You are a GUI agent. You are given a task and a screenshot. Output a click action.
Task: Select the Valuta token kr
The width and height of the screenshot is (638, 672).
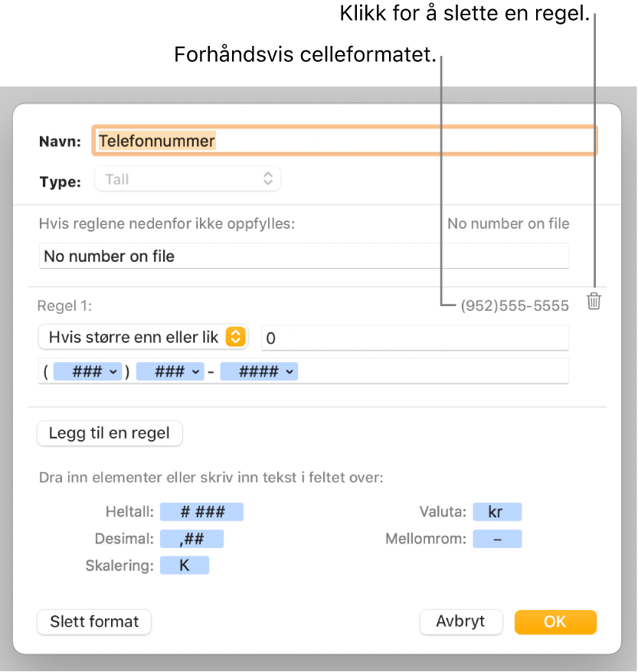click(497, 511)
